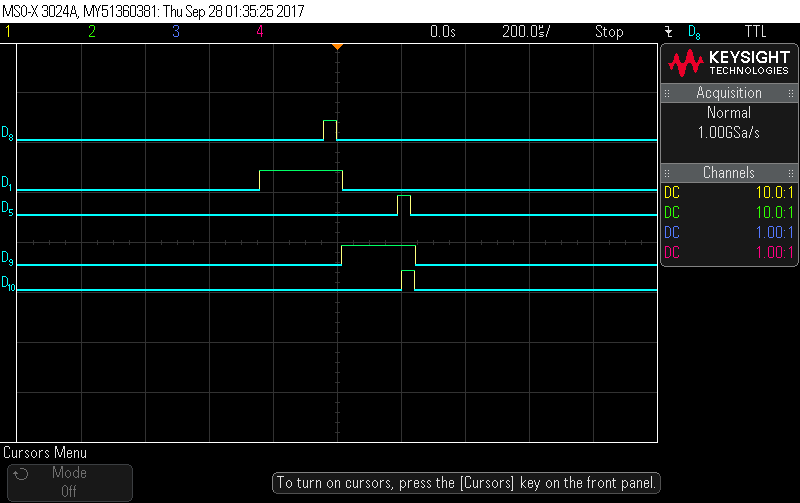
Task: Click the Keysight Technologies logo
Action: pos(729,63)
